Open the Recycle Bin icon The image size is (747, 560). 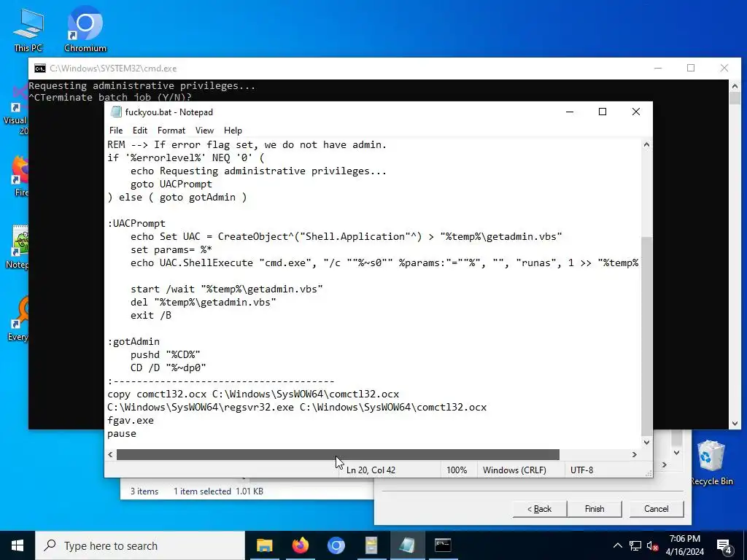click(711, 462)
